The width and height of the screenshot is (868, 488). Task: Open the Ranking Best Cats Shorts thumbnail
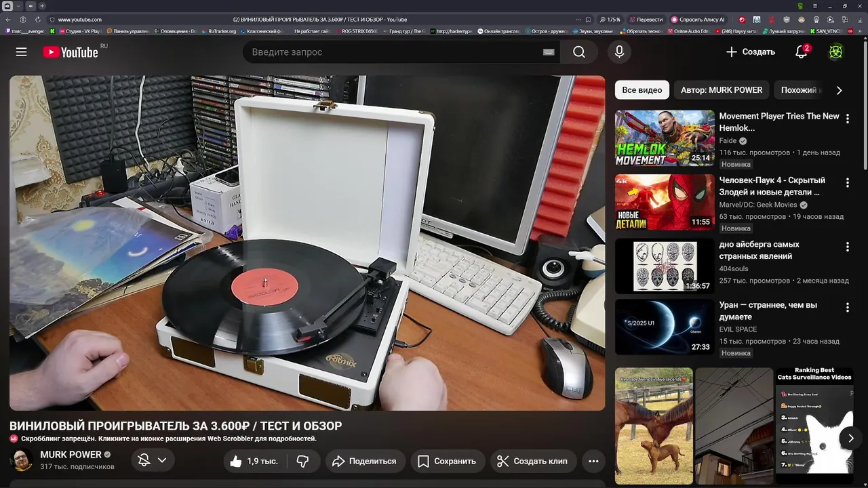point(814,426)
